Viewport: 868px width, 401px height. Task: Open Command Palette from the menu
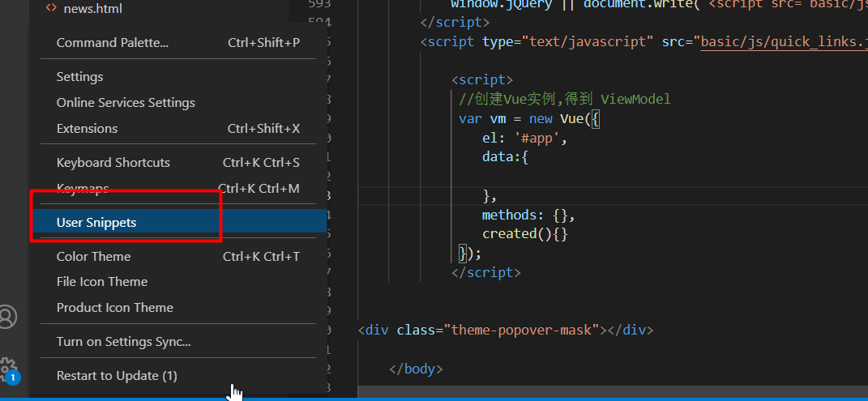click(x=113, y=42)
